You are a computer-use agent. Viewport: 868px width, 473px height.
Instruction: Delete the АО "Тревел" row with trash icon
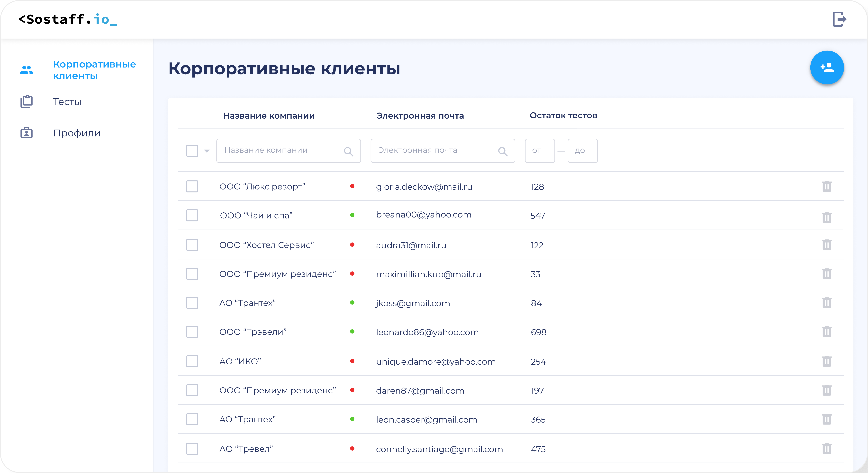[x=827, y=449]
